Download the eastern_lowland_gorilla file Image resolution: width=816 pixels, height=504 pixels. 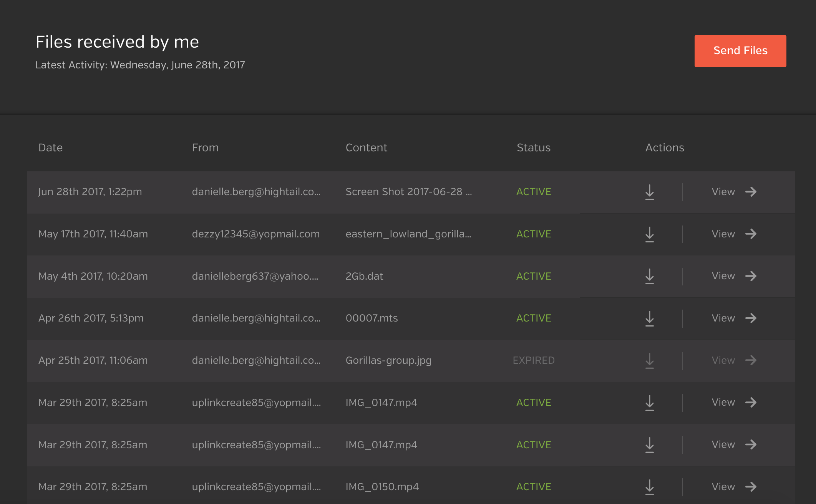point(649,234)
